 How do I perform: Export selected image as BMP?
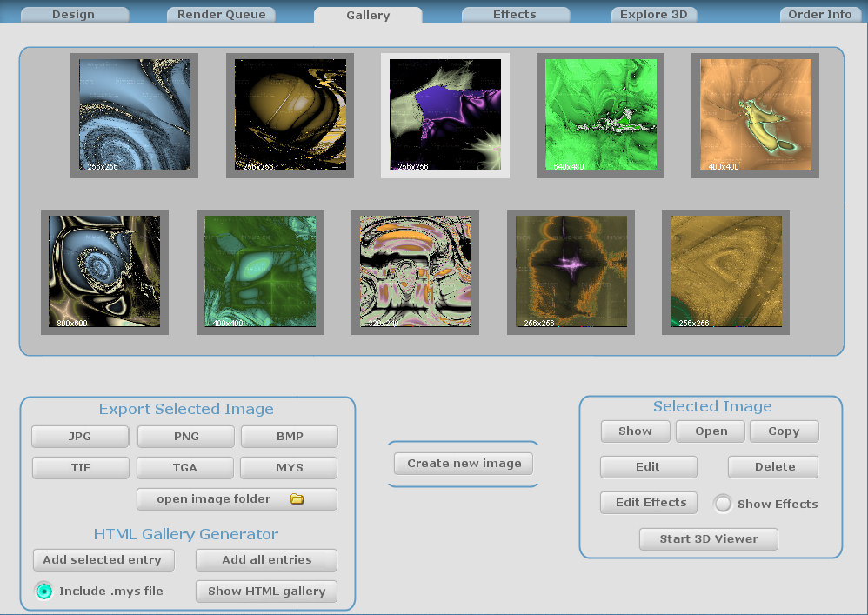[x=290, y=436]
